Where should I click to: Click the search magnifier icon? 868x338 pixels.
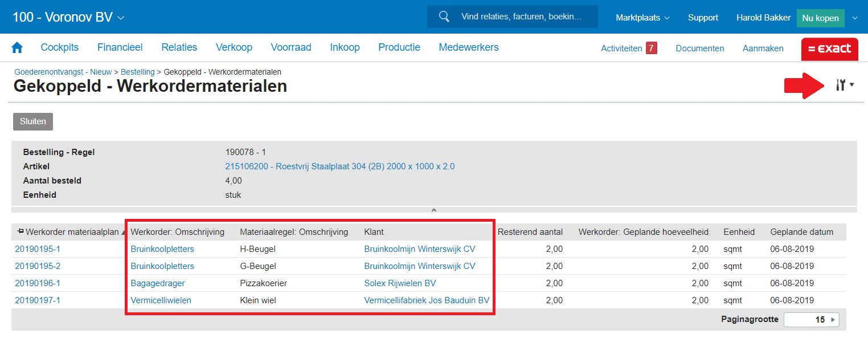pyautogui.click(x=444, y=17)
